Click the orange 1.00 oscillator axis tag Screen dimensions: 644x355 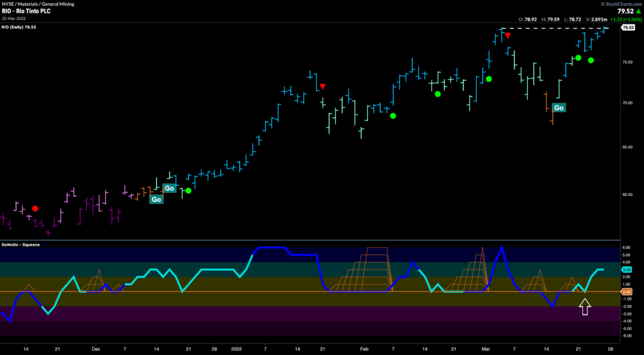pyautogui.click(x=627, y=292)
